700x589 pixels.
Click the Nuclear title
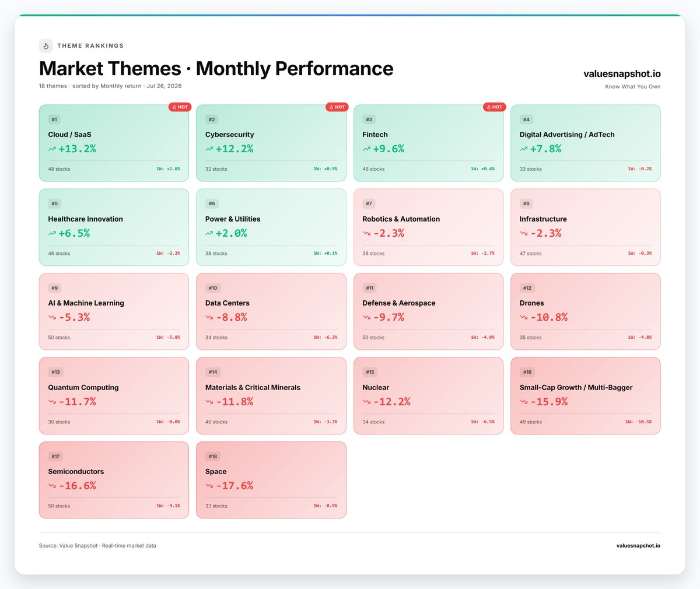[x=376, y=387]
